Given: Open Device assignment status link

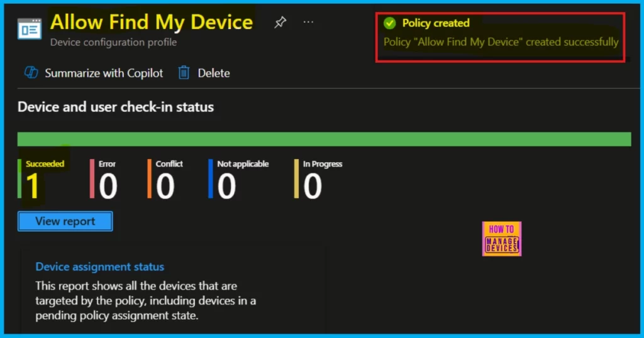Looking at the screenshot, I should pos(100,266).
